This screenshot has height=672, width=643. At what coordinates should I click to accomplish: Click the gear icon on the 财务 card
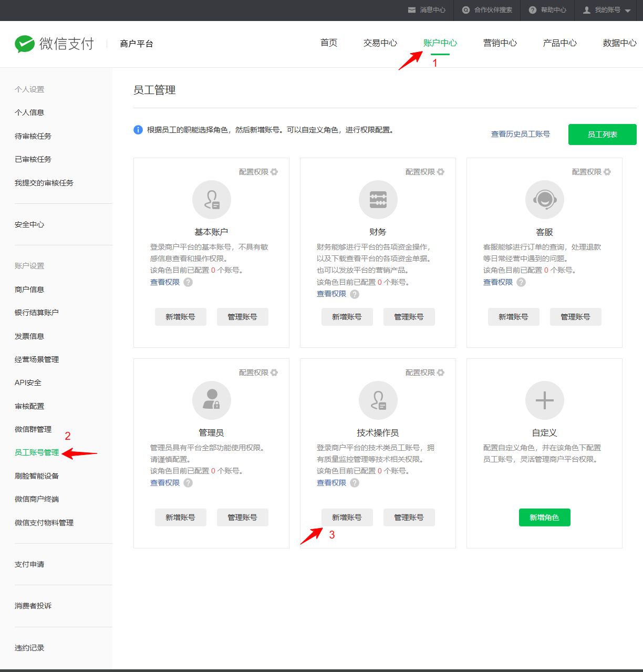pyautogui.click(x=441, y=172)
